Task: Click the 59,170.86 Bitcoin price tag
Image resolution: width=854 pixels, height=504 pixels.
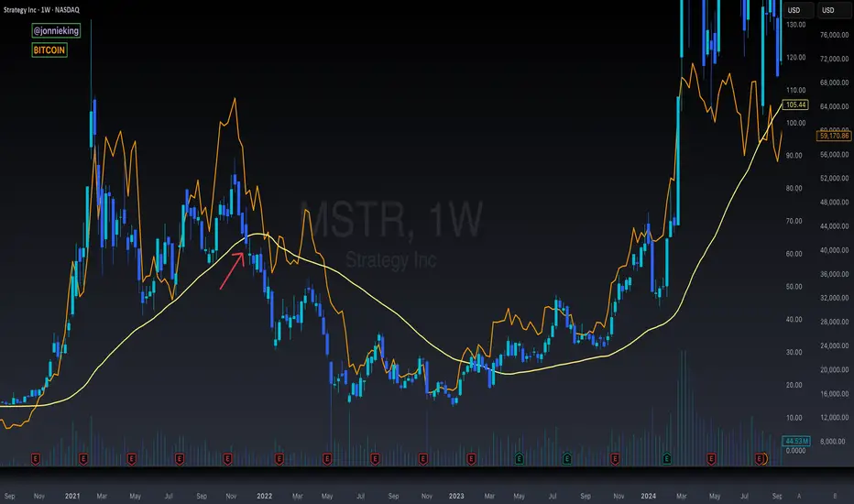Action: (x=834, y=136)
